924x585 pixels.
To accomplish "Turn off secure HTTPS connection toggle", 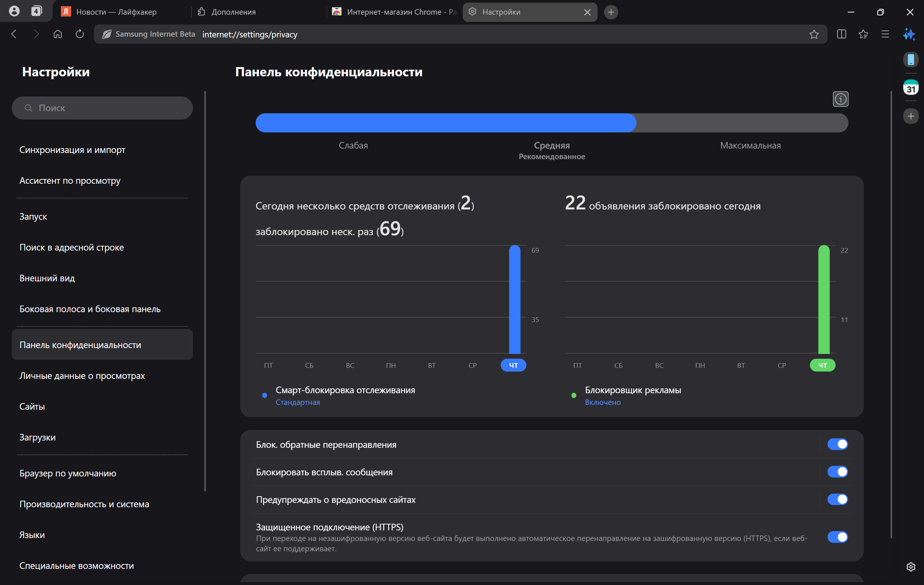I will coord(837,537).
